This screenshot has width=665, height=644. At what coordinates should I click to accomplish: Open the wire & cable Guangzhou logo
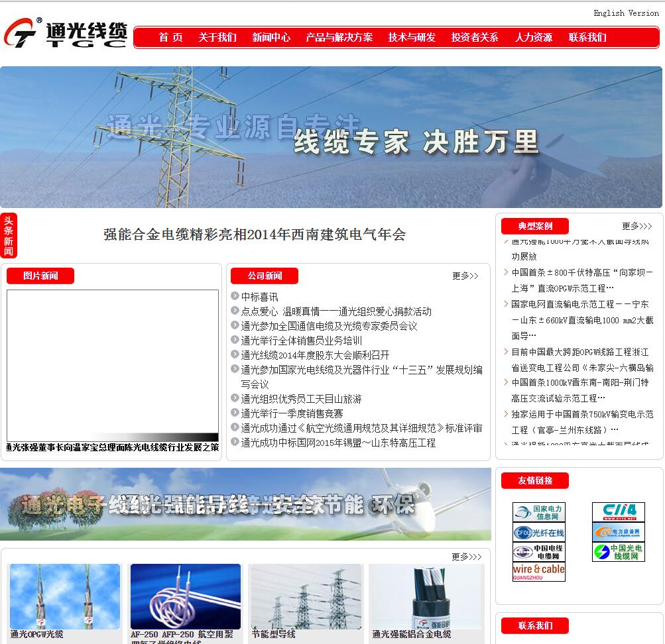tap(538, 572)
